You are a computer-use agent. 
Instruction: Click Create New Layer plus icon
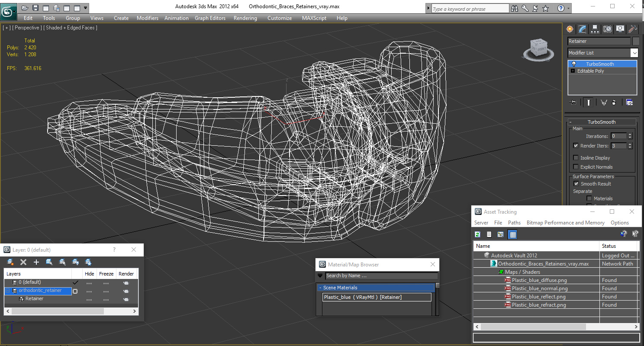coord(36,262)
